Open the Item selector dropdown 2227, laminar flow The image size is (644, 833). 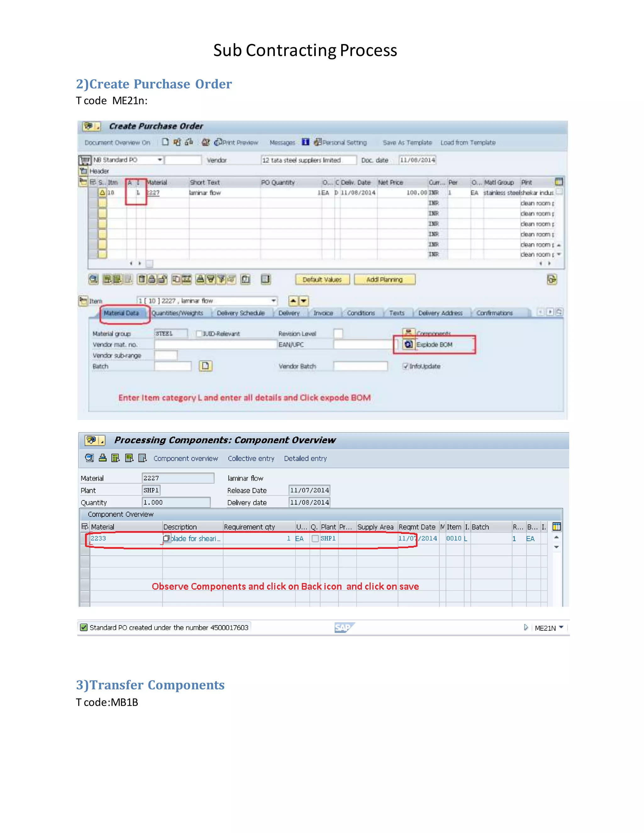(x=274, y=301)
